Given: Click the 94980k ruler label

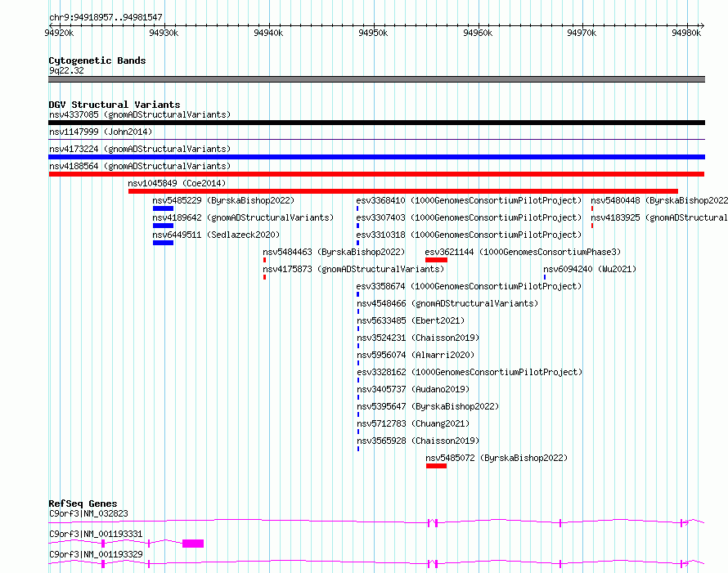Looking at the screenshot, I should click(686, 33).
